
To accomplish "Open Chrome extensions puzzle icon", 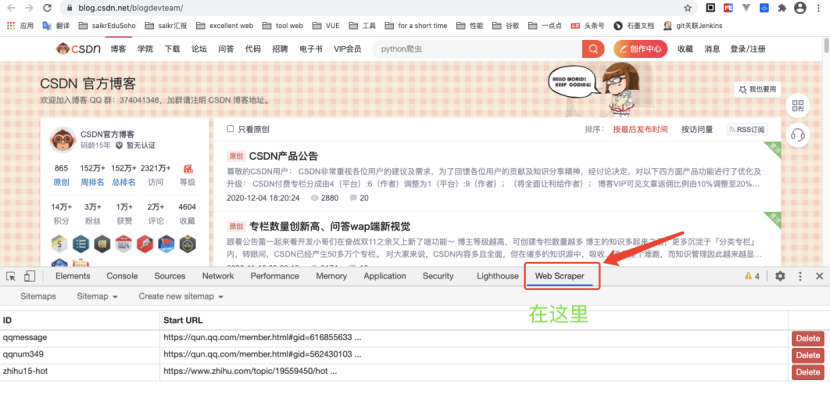I will coord(781,8).
